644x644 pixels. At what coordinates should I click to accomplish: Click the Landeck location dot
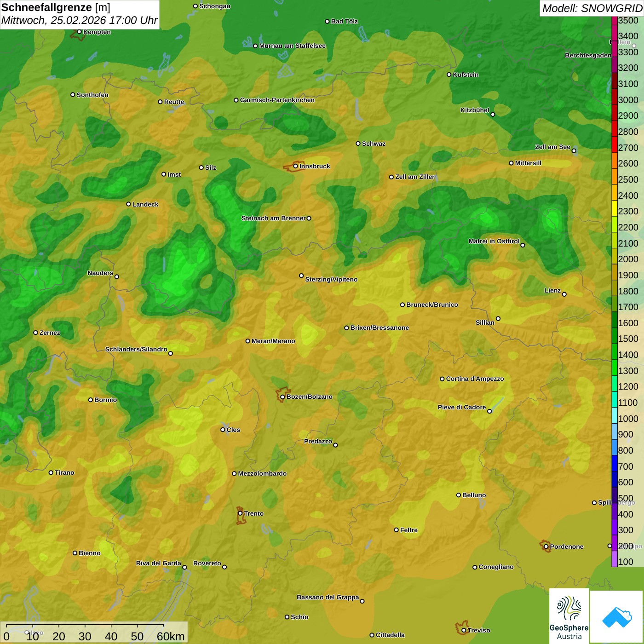coord(128,204)
